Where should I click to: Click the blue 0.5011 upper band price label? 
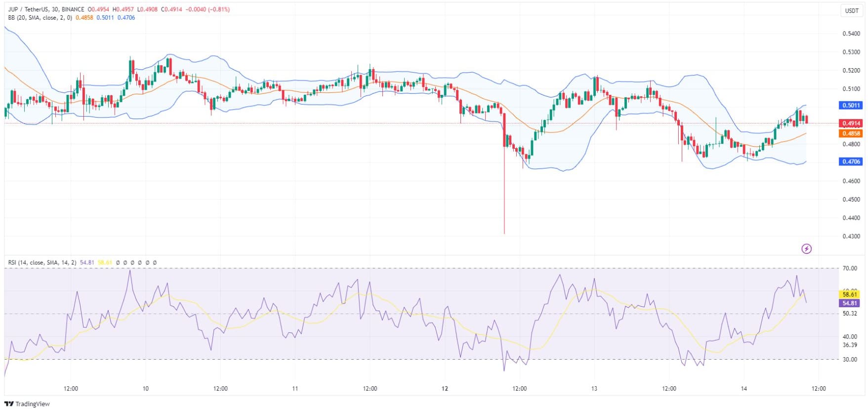(851, 105)
